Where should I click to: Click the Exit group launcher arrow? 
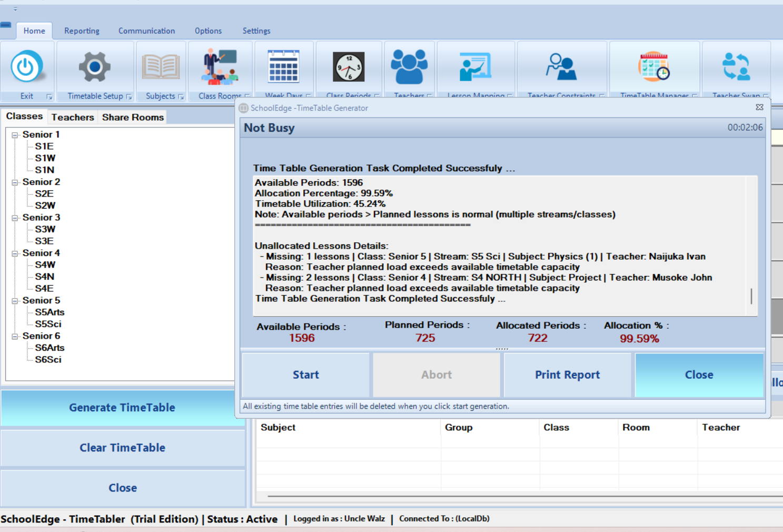[49, 97]
